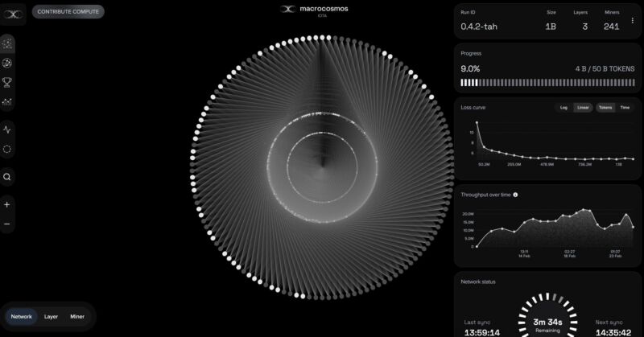Select the globe icon in the sidebar
The width and height of the screenshot is (644, 337).
click(7, 63)
